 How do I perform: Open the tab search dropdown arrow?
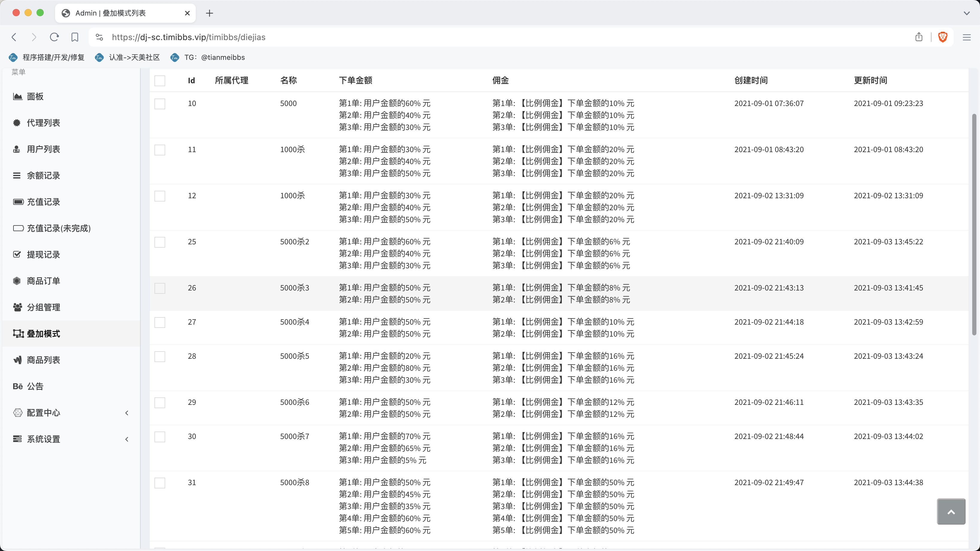pos(967,13)
